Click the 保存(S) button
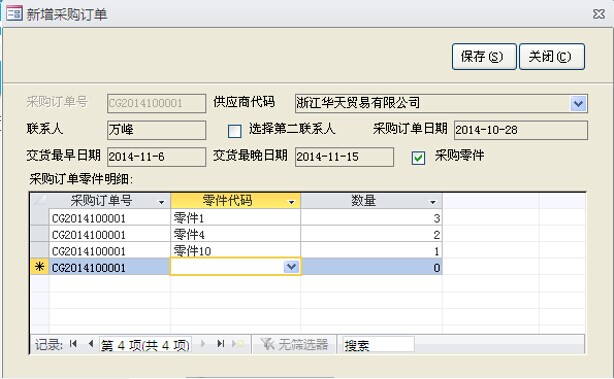The width and height of the screenshot is (614, 379). [x=484, y=56]
